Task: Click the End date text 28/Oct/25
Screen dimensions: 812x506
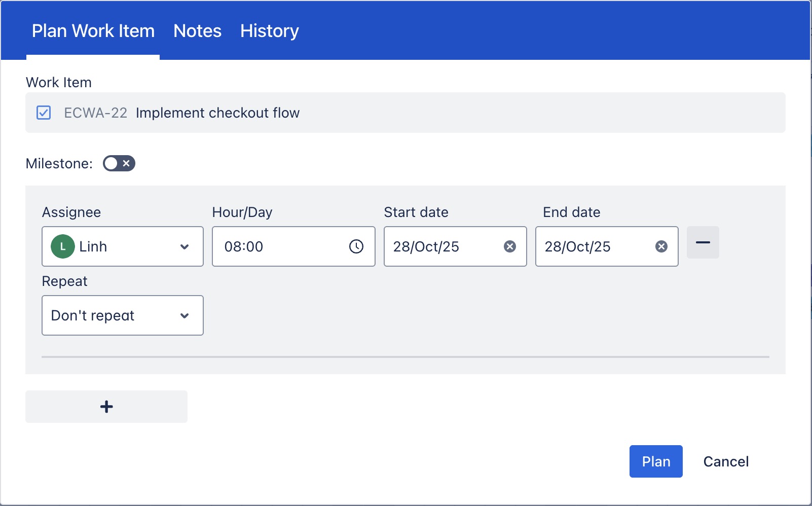Action: point(578,246)
